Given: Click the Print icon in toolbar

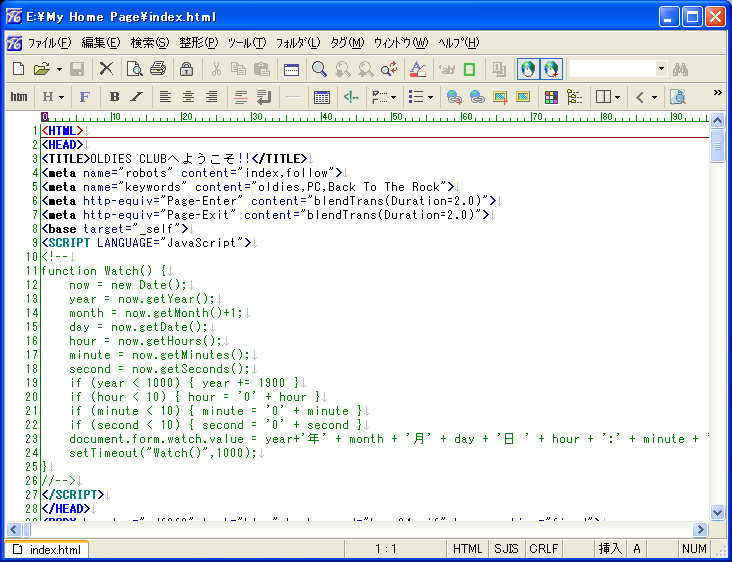Looking at the screenshot, I should [x=157, y=69].
